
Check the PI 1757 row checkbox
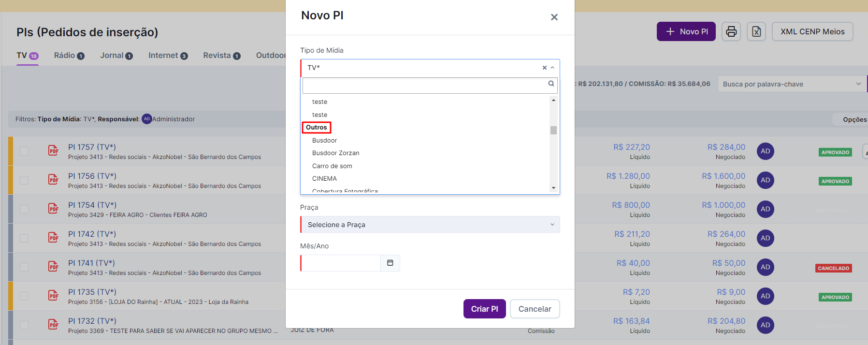(x=24, y=151)
